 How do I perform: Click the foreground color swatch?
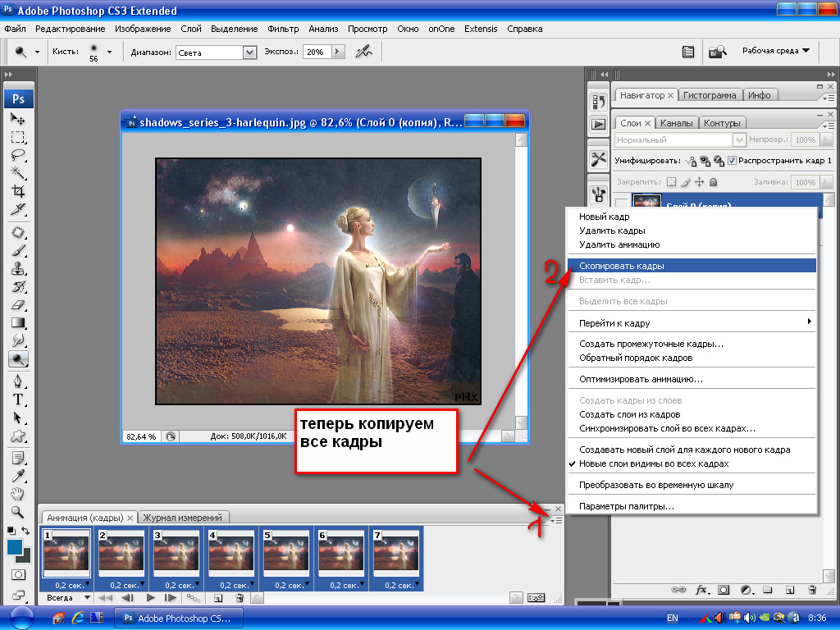pos(14,547)
